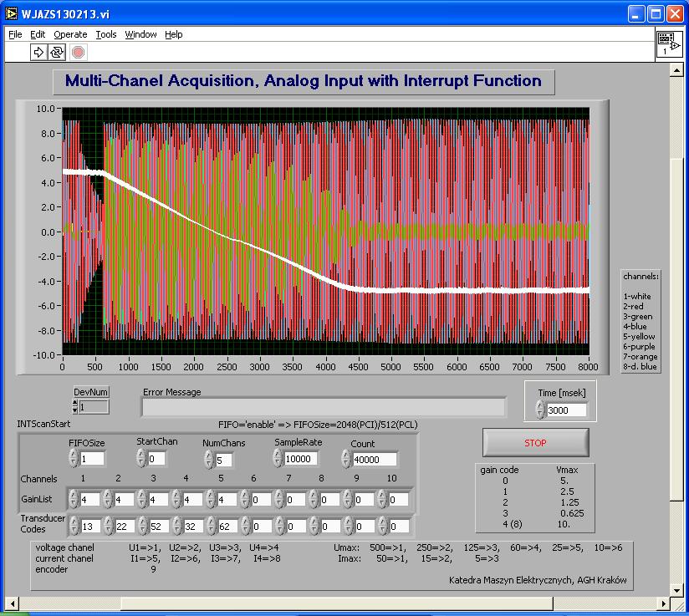689x616 pixels.
Task: Click the title 'Multi-Chanel Acquisition' heading
Action: 304,81
